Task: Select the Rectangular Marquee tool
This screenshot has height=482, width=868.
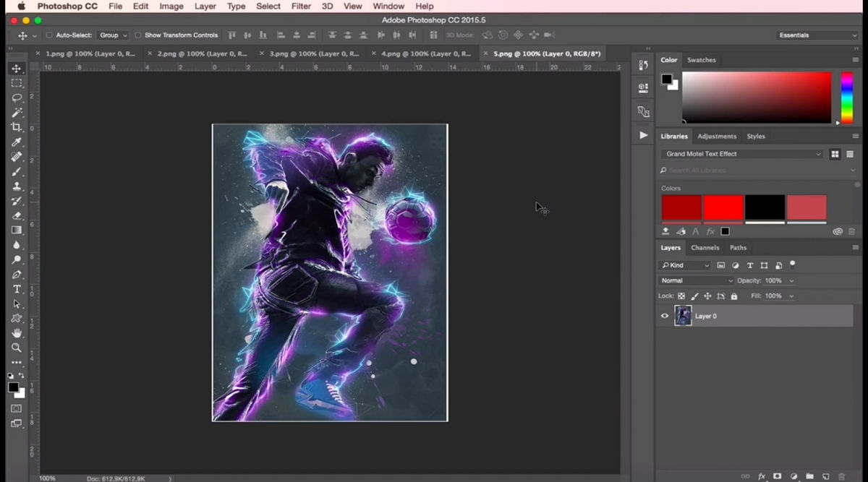Action: click(x=17, y=83)
